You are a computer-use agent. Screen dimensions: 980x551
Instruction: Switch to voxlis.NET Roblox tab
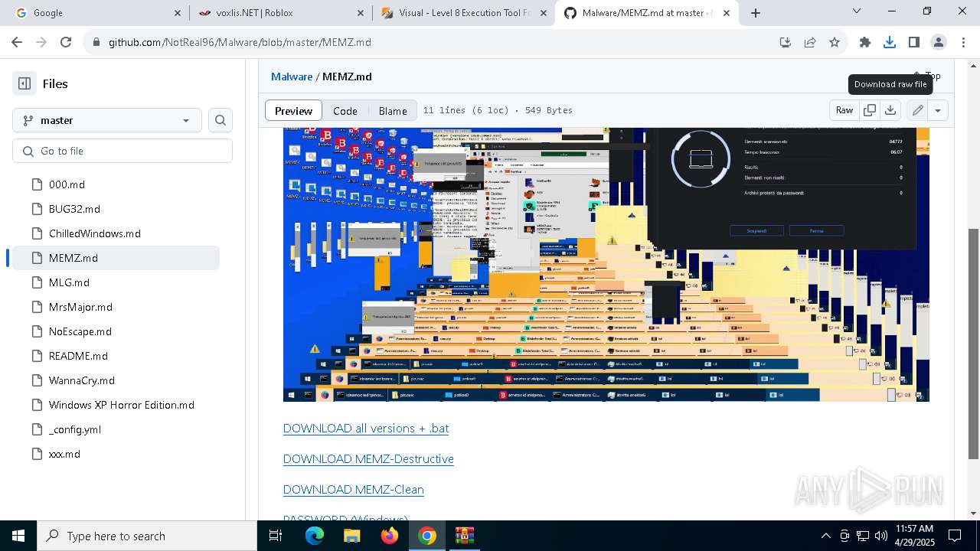coord(279,13)
